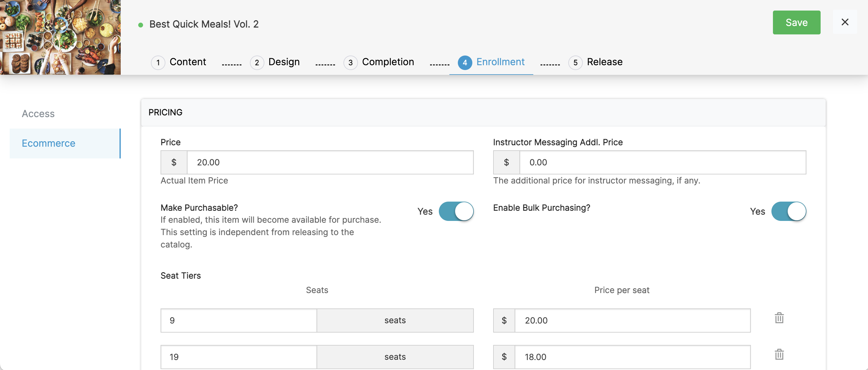Screen dimensions: 868x370
Task: Click the step 5 circle icon
Action: click(575, 63)
